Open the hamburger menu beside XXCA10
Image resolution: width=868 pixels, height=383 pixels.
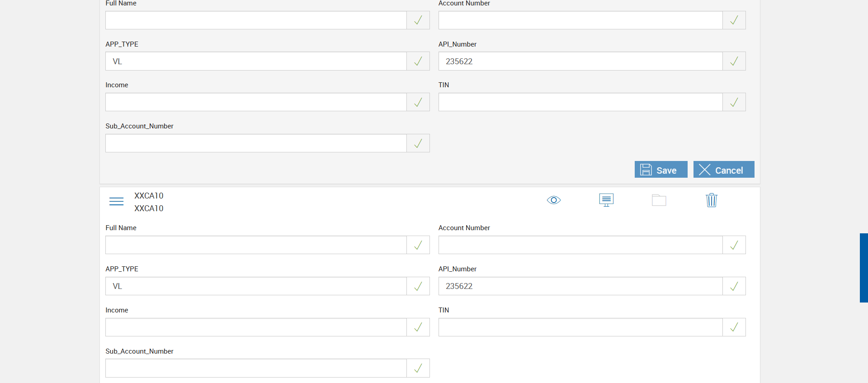point(116,201)
